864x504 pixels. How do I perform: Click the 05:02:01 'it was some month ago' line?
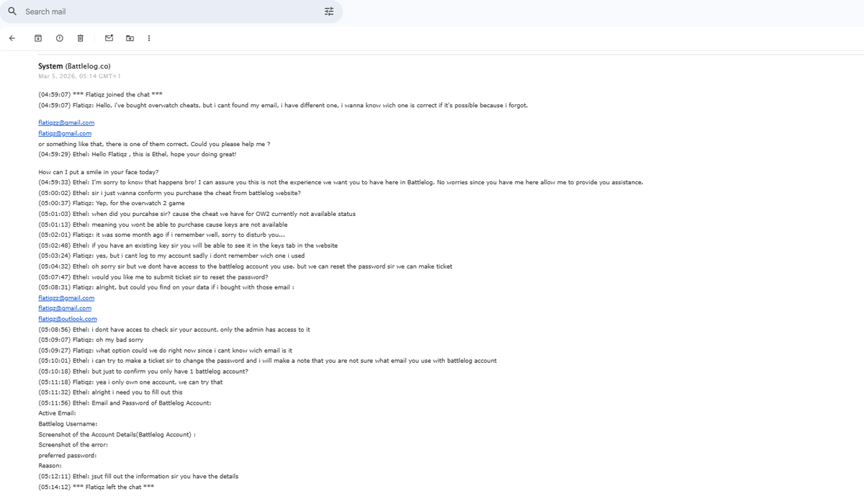[162, 235]
